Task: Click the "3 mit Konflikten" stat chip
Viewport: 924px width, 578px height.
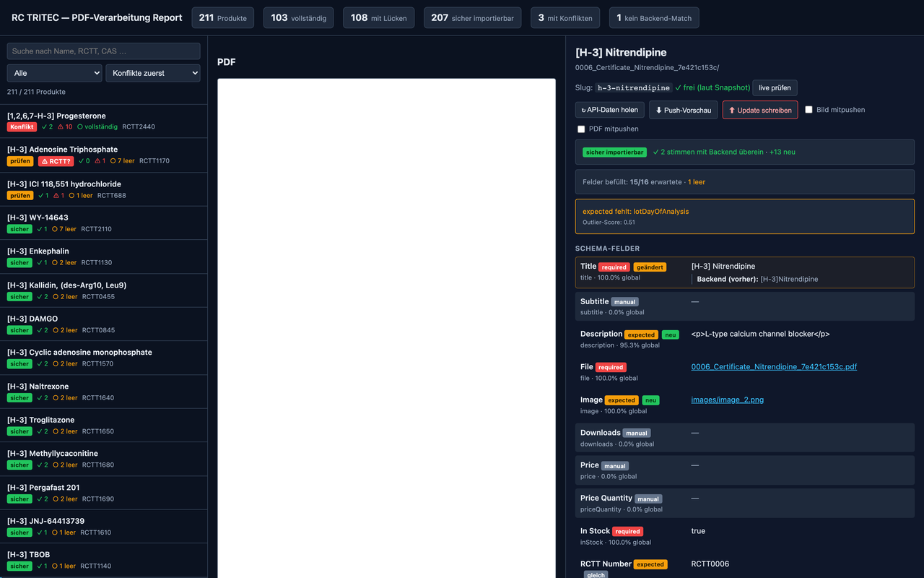Action: tap(565, 18)
